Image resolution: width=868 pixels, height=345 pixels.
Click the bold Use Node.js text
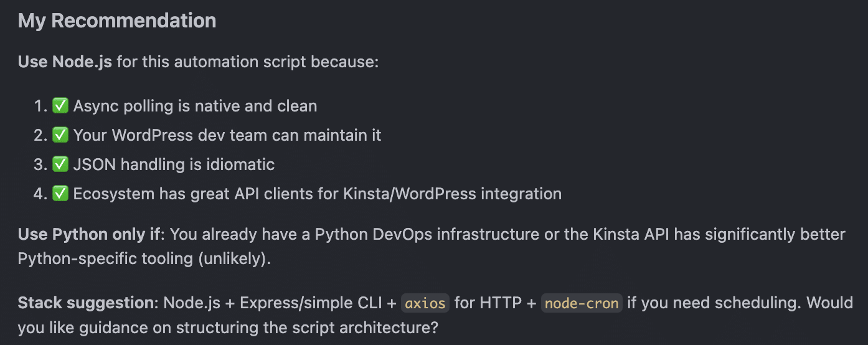(x=65, y=62)
